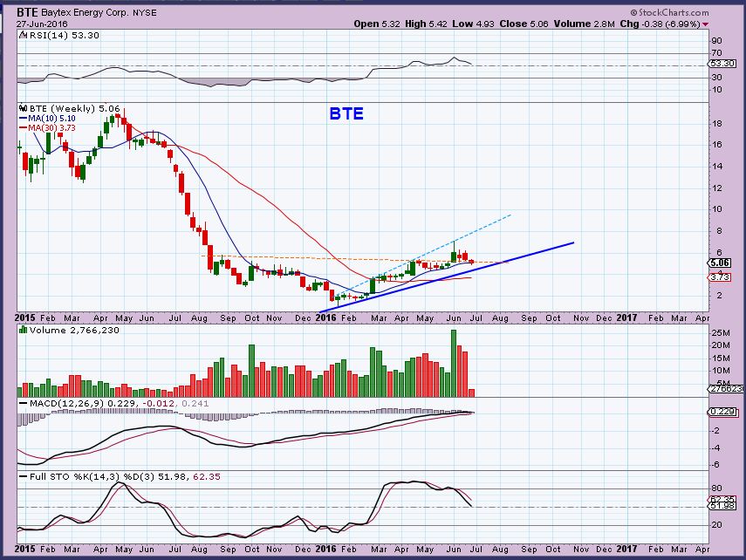Click the RSI(14) 53.30 indicator label

coord(65,35)
